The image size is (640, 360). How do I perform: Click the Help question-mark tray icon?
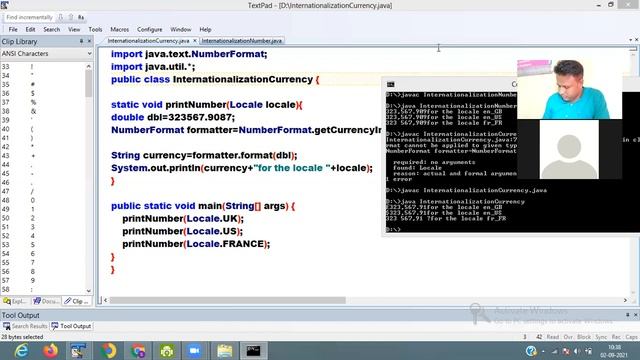click(x=531, y=351)
